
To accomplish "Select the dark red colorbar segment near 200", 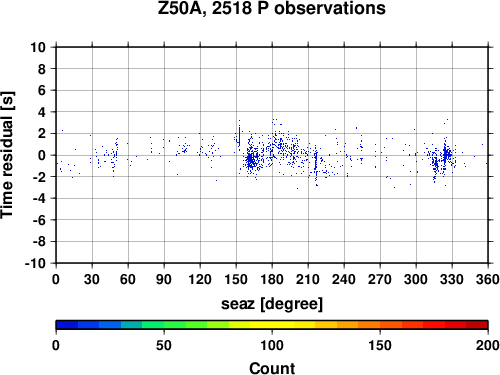I will [x=477, y=325].
